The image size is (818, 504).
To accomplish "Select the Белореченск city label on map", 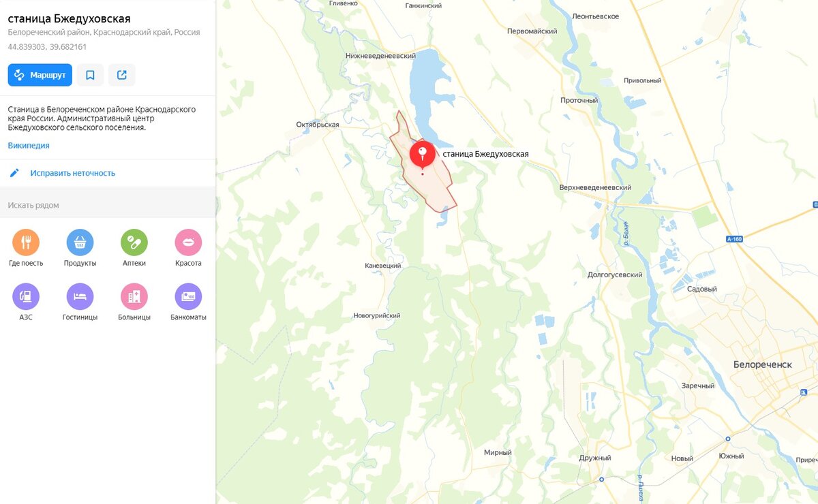I will pos(763,364).
